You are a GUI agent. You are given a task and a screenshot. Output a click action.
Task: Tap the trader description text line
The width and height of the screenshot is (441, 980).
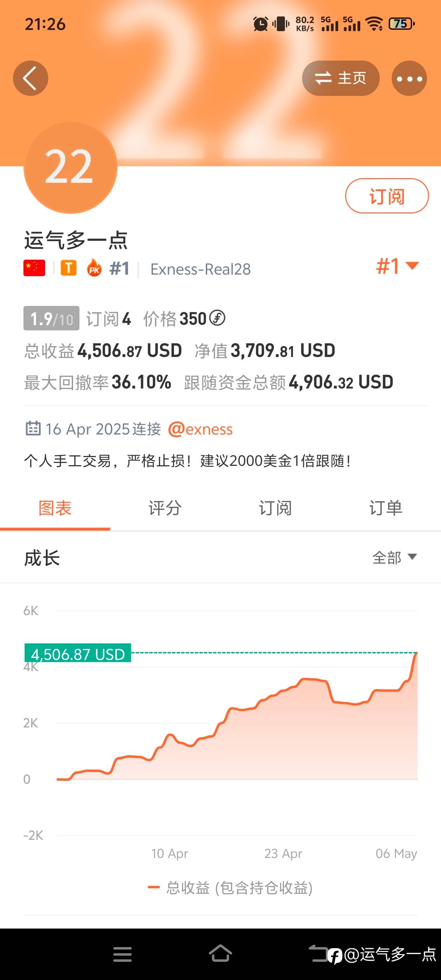(x=187, y=461)
